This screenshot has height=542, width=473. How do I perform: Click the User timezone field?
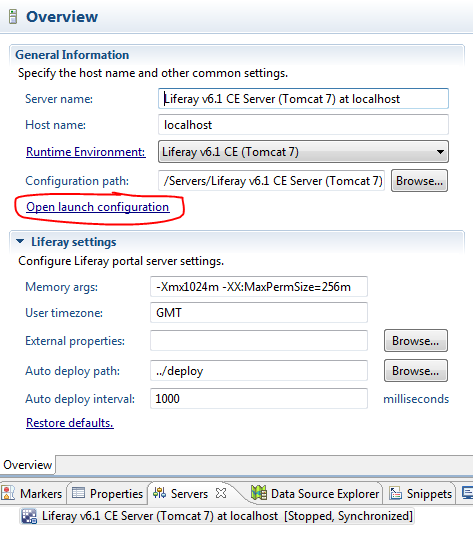pyautogui.click(x=259, y=312)
